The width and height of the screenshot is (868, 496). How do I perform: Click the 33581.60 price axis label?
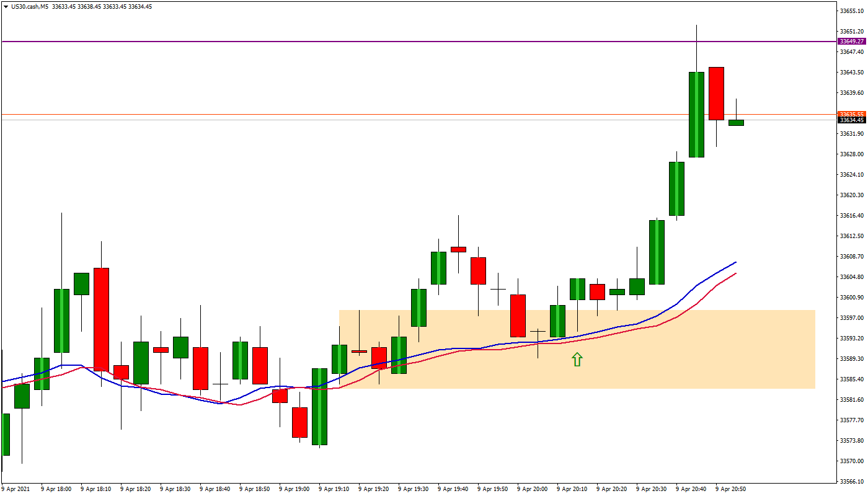(x=852, y=400)
